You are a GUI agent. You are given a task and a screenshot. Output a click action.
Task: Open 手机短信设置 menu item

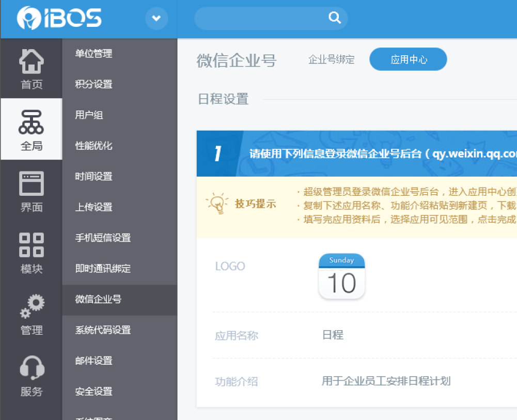103,238
